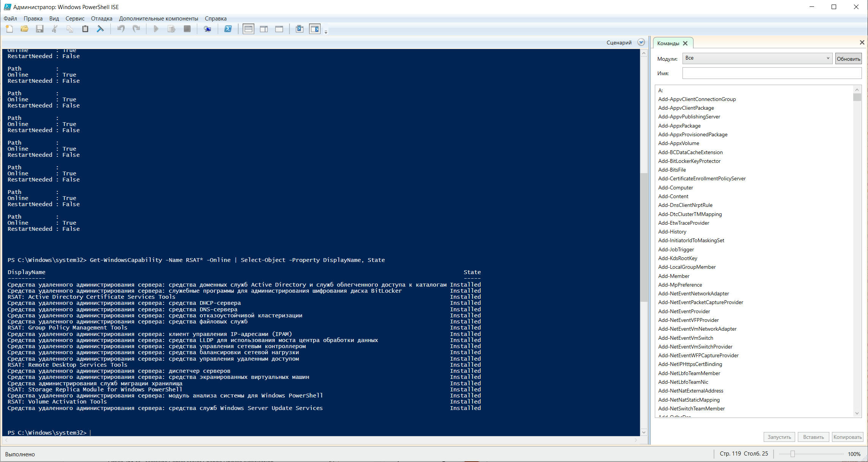Viewport: 868px width, 462px height.
Task: Select Add-BitLockerKeyProtector command
Action: (689, 161)
